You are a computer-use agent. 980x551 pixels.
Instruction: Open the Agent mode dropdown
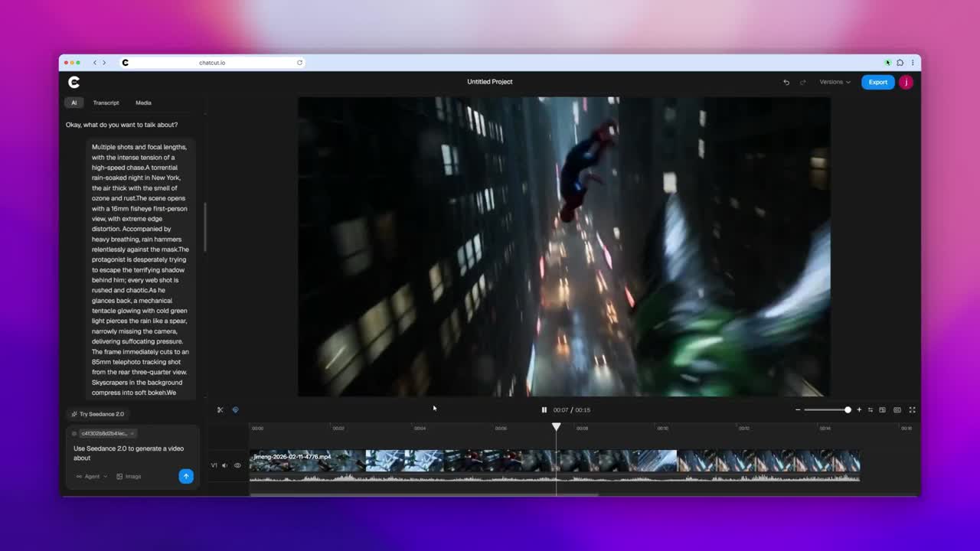coord(92,476)
